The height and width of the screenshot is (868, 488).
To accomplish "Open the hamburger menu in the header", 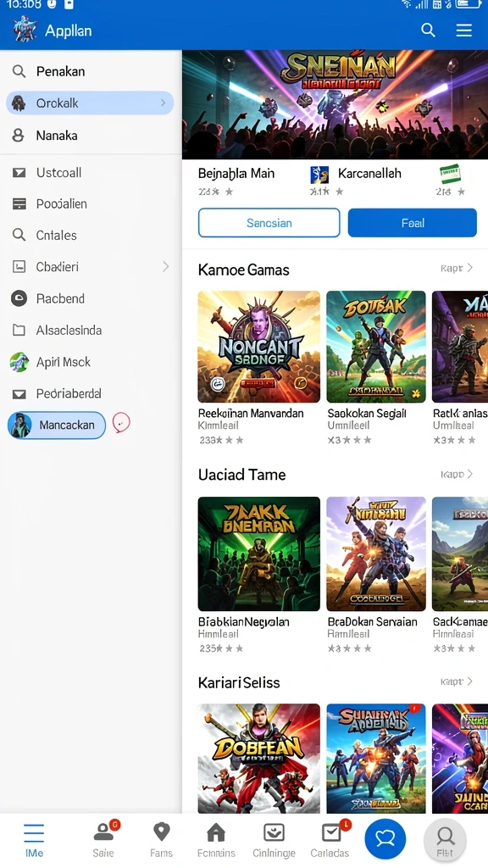I will click(463, 30).
